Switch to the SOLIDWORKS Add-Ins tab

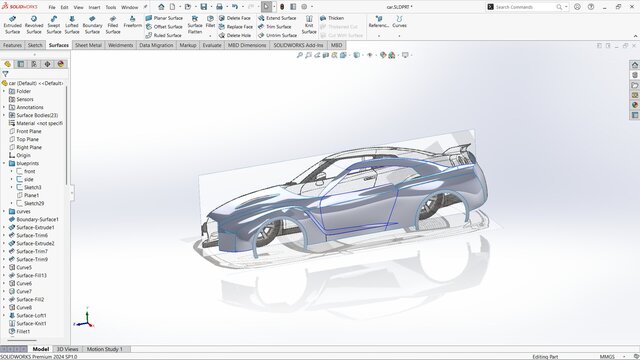point(298,45)
